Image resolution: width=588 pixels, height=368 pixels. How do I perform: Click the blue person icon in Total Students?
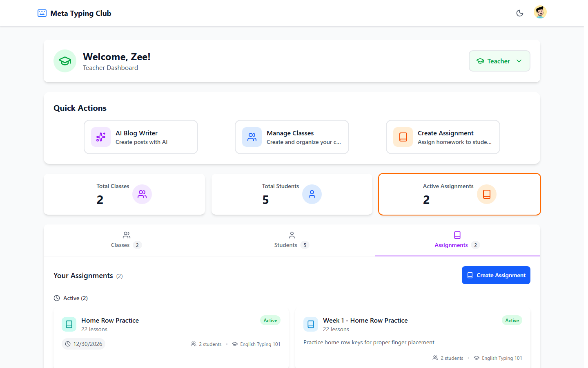(x=312, y=194)
